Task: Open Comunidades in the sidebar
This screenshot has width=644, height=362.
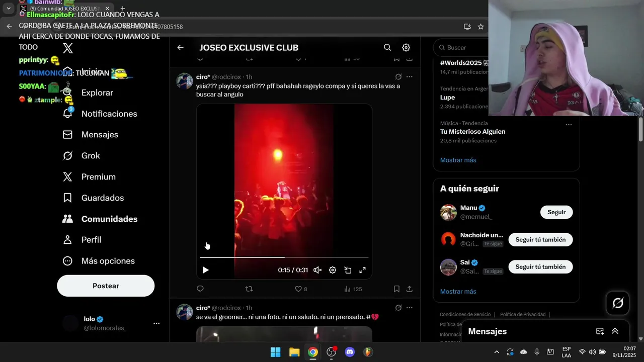Action: pyautogui.click(x=100, y=219)
